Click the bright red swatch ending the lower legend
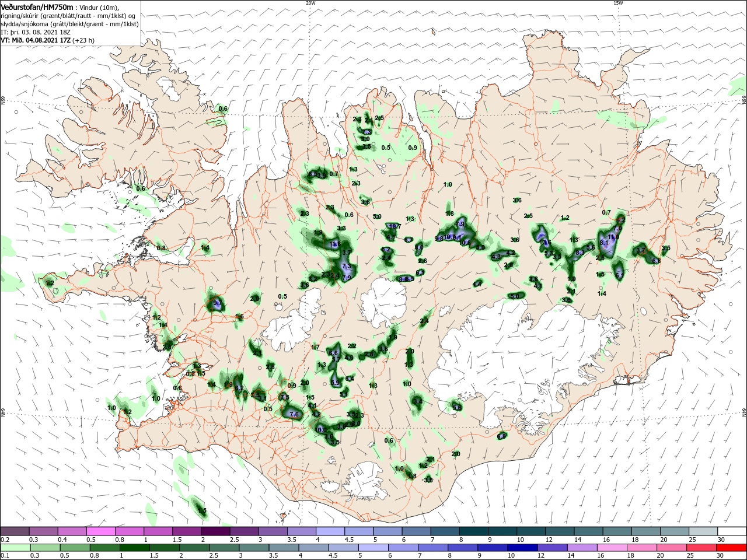This screenshot has width=747, height=560. 732,548
